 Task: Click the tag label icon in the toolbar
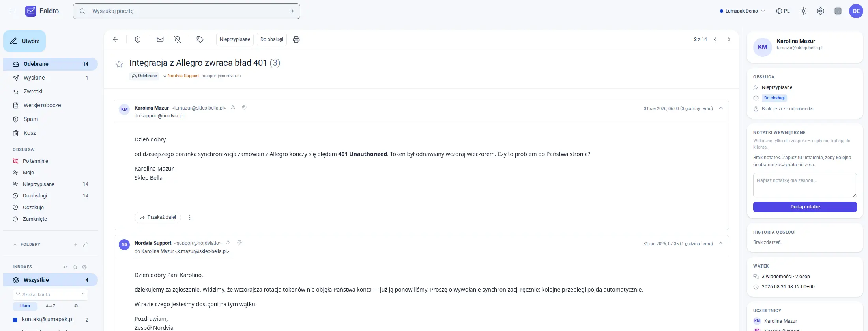point(200,39)
